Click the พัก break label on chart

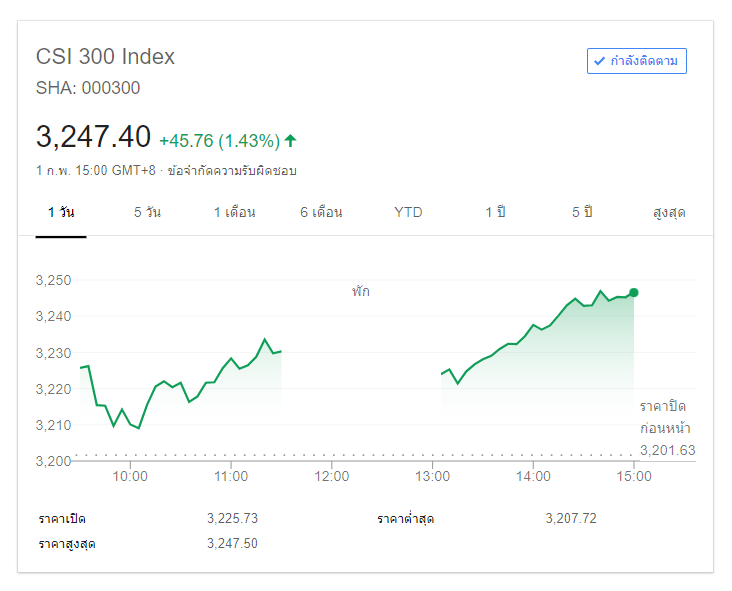[x=360, y=292]
